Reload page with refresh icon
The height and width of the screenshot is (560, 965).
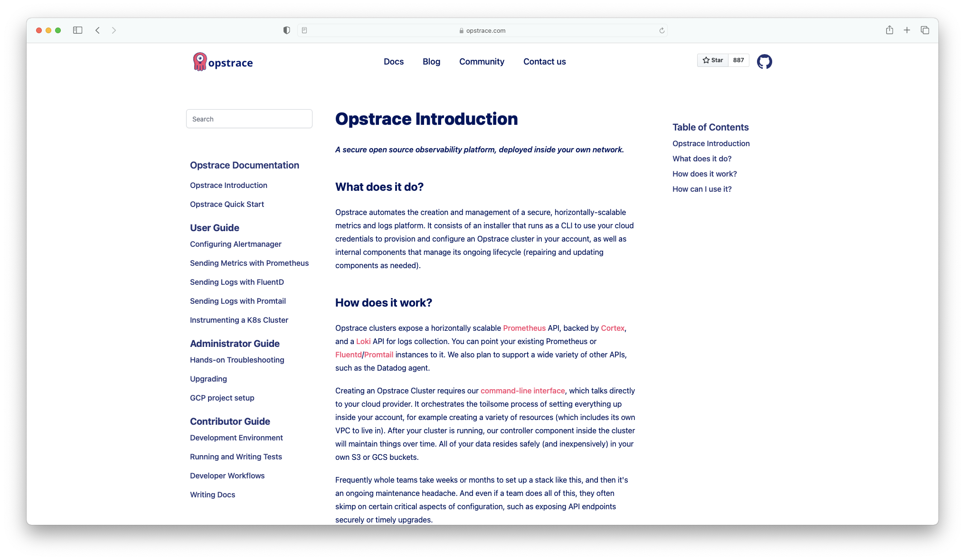point(662,31)
